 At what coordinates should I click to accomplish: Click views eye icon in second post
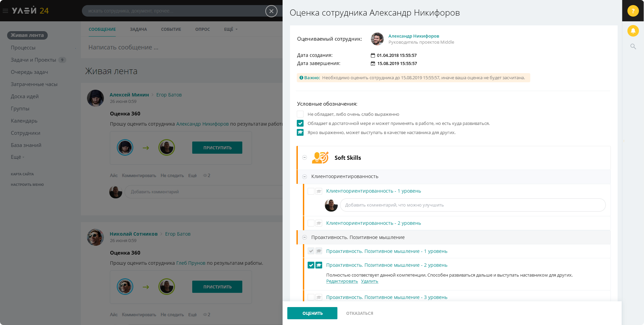point(205,315)
